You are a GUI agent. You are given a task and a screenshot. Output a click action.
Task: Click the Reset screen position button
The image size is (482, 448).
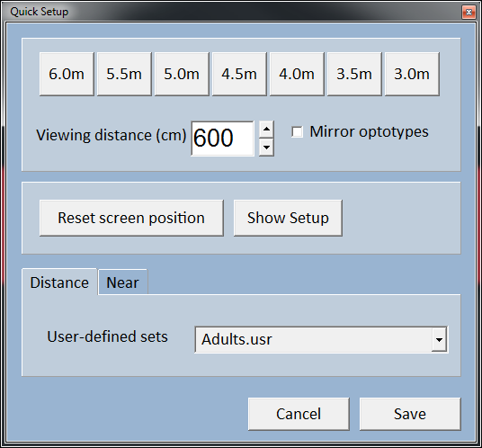(131, 218)
